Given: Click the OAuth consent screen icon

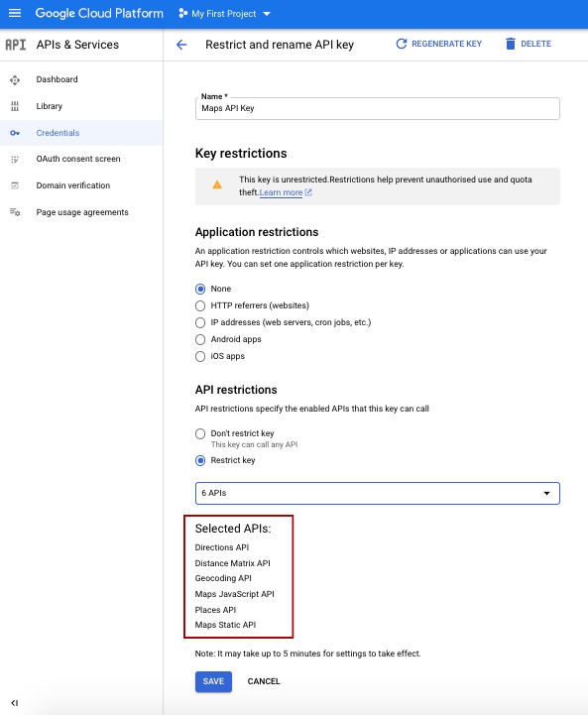Looking at the screenshot, I should [x=15, y=159].
